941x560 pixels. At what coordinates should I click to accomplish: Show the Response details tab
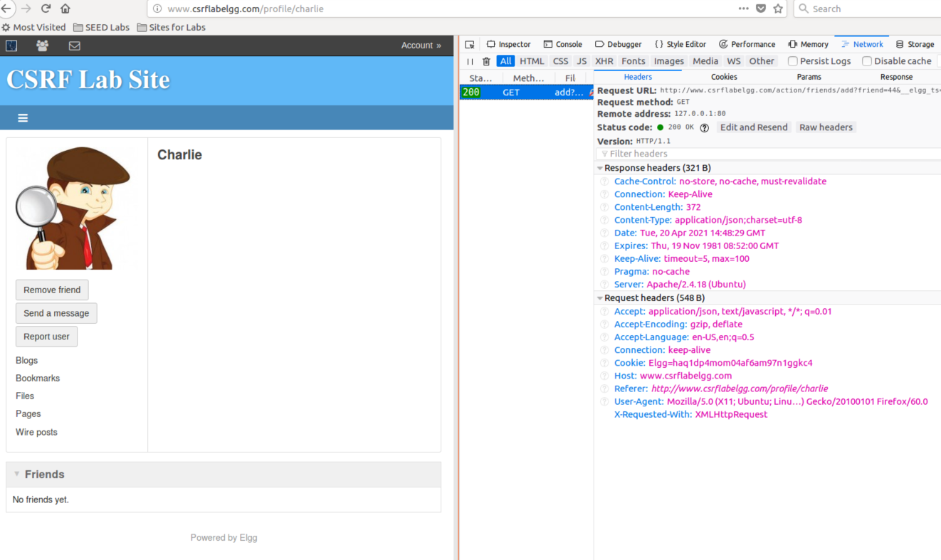896,77
